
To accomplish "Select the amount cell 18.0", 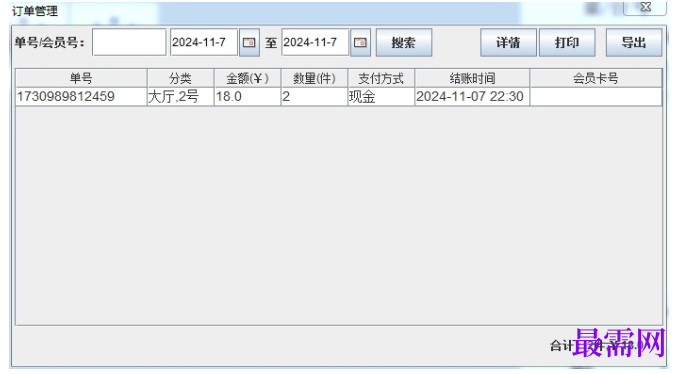I will 247,96.
